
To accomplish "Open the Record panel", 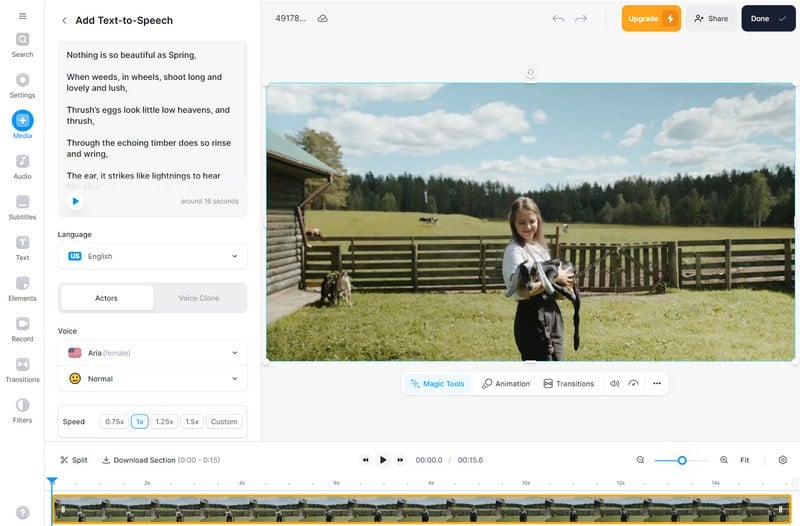I will point(22,330).
